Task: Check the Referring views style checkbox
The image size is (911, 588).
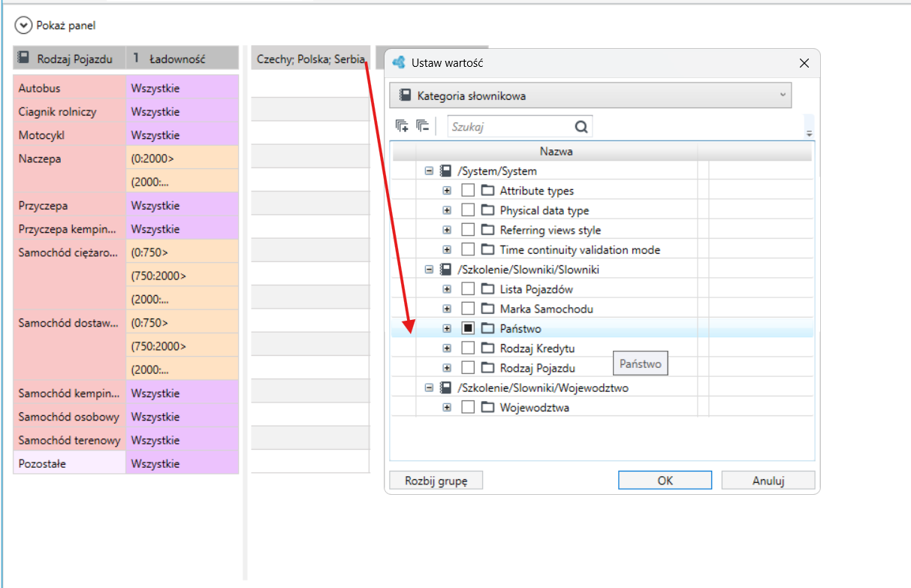Action: point(468,230)
